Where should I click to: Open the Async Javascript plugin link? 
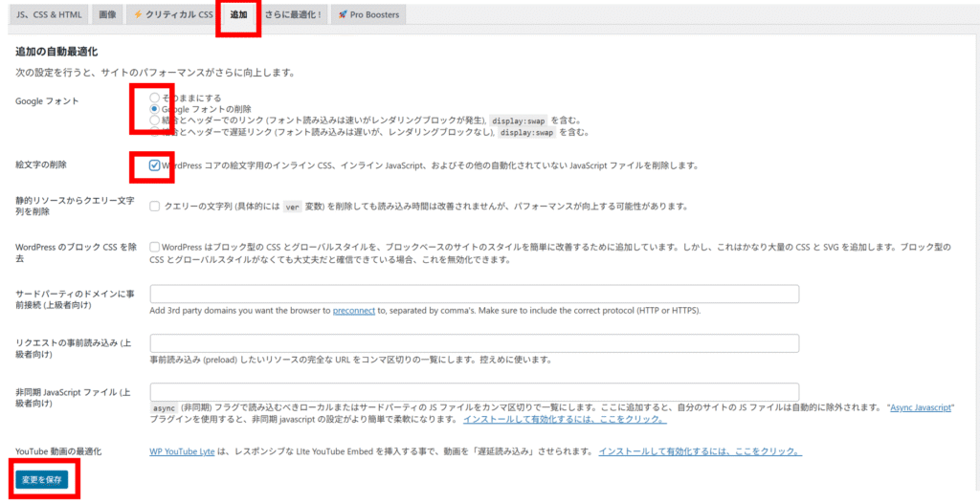click(x=922, y=407)
